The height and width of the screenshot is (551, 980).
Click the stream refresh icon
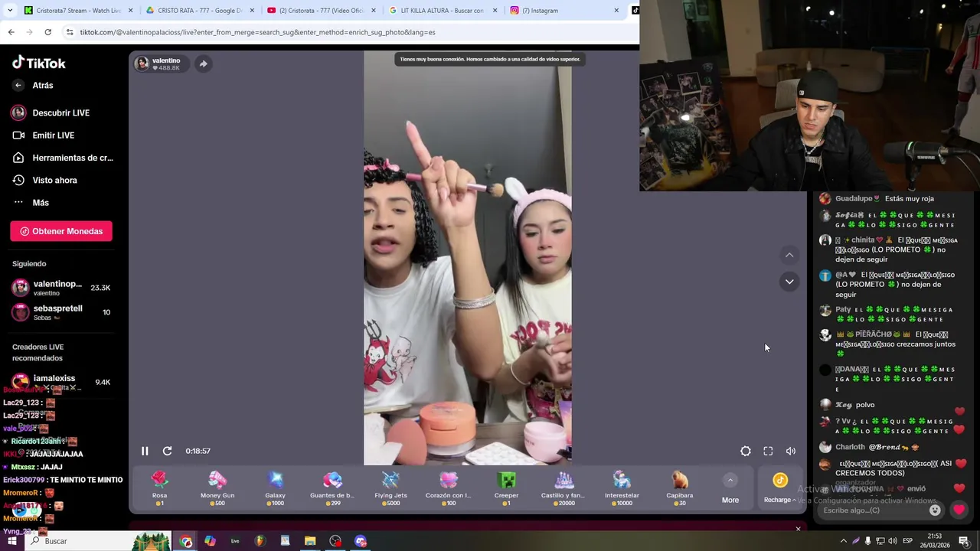click(x=167, y=451)
